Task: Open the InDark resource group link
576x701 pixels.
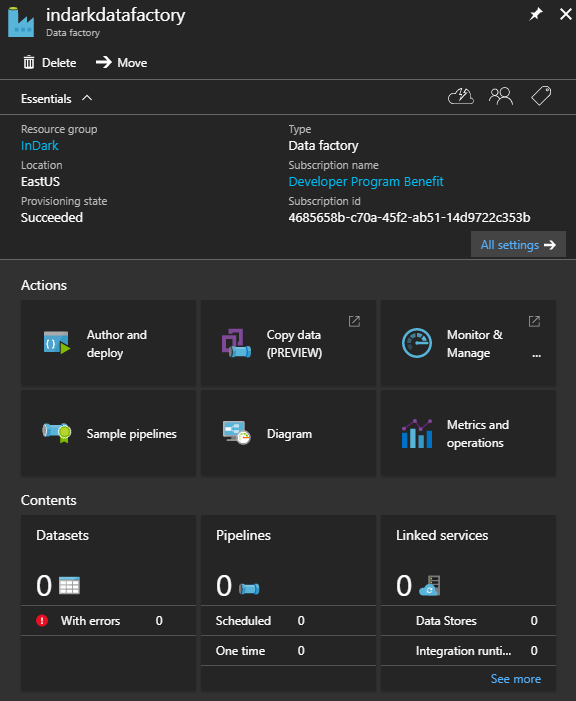Action: [x=40, y=146]
